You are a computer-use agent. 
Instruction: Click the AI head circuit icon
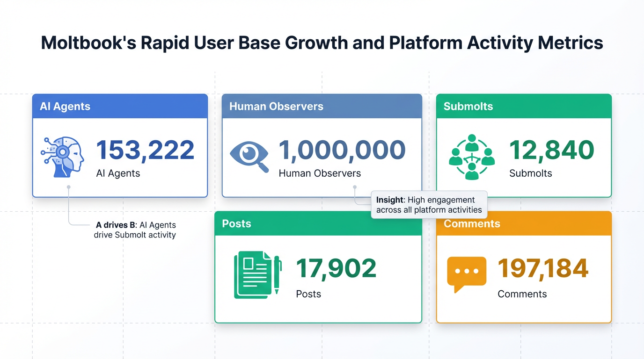pyautogui.click(x=62, y=157)
